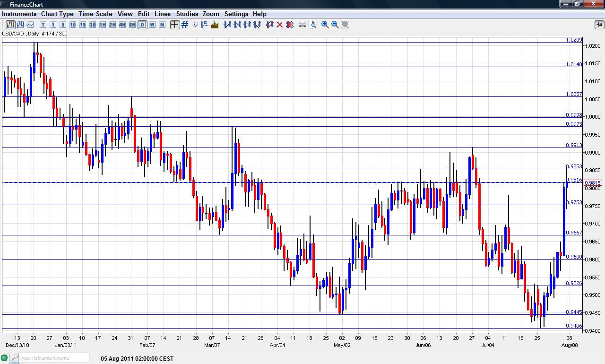This screenshot has width=605, height=364.
Task: Click the 05 Aug 2011 timestamp in status bar
Action: [137, 358]
